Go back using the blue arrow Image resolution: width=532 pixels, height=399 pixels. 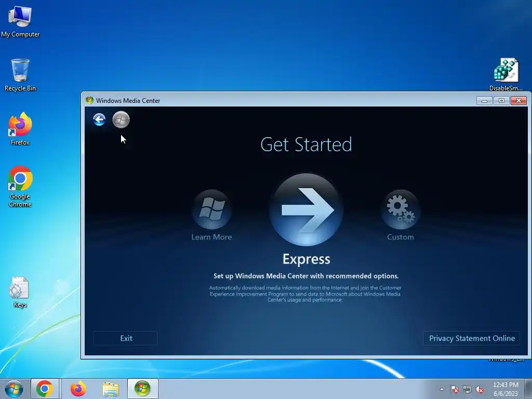(99, 119)
